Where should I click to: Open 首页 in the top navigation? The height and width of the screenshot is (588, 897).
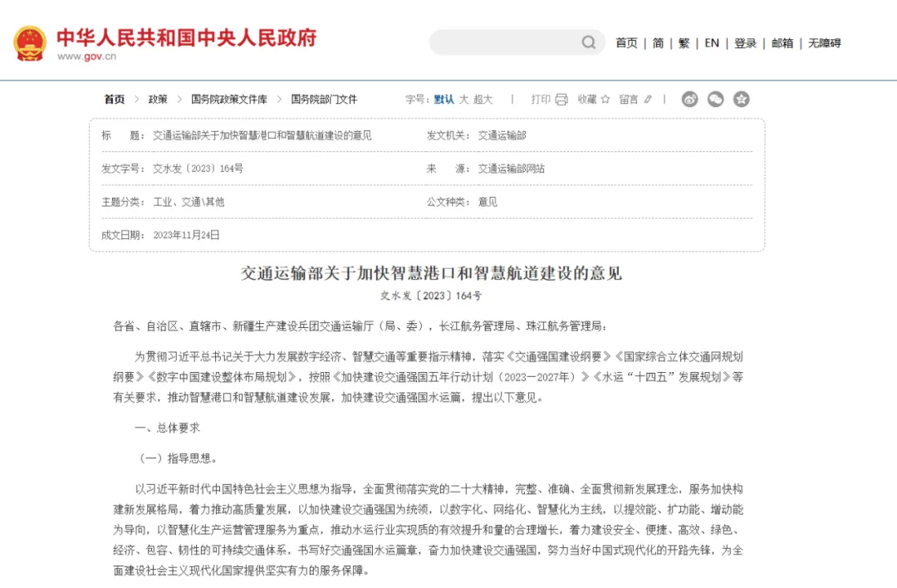(626, 43)
